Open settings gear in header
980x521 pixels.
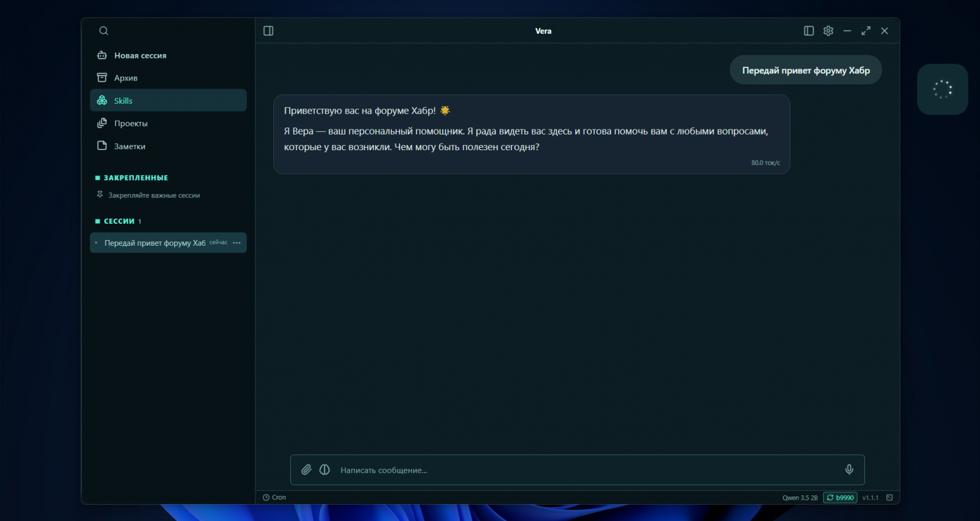[828, 31]
